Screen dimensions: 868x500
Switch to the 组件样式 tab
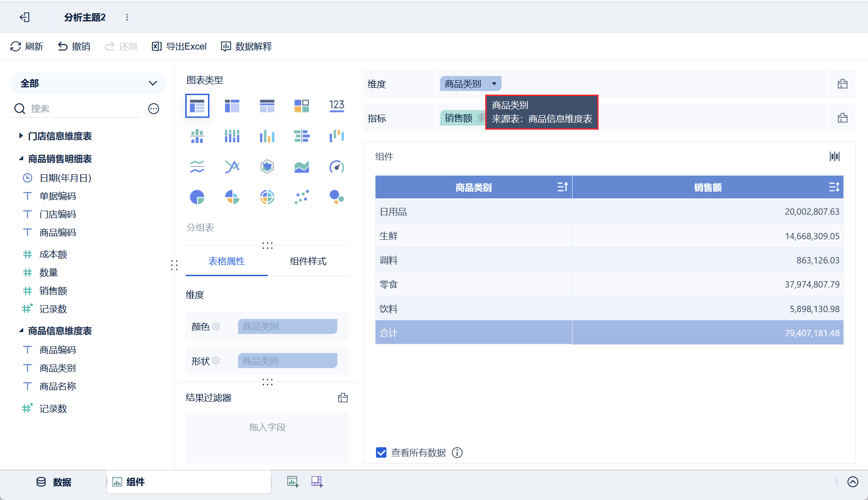pyautogui.click(x=308, y=261)
